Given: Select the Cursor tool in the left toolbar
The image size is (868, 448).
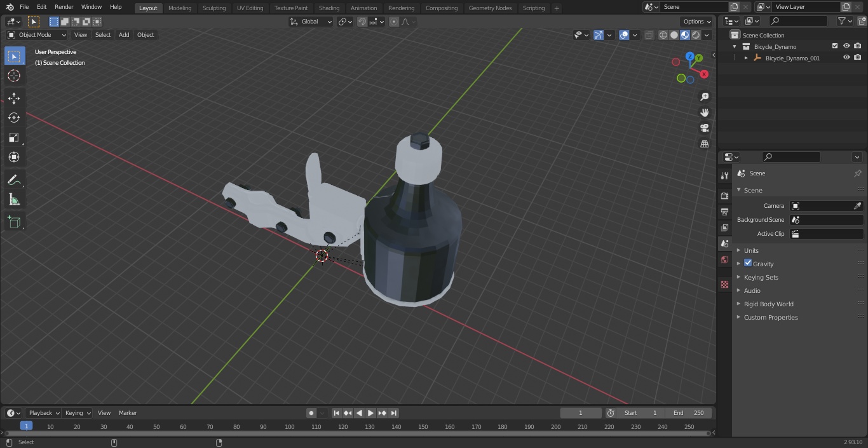Looking at the screenshot, I should (14, 76).
